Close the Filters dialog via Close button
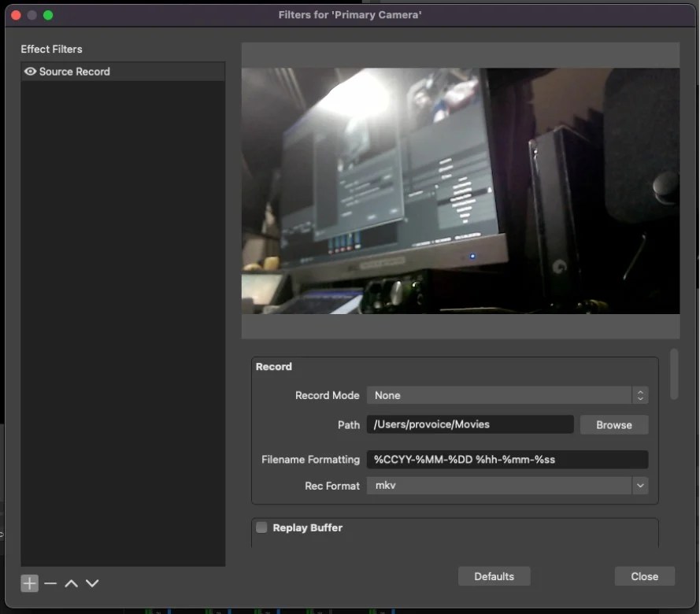 pos(644,575)
